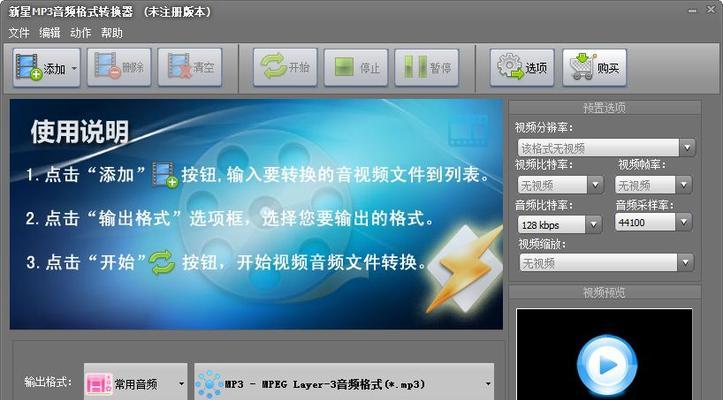Expand the 视频比特率 dropdown
723x400 pixels.
595,185
